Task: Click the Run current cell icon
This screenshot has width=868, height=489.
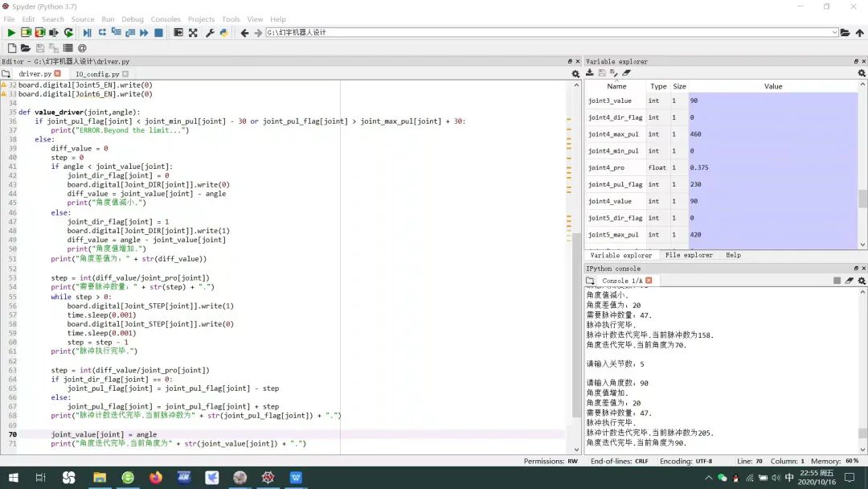Action: click(26, 33)
